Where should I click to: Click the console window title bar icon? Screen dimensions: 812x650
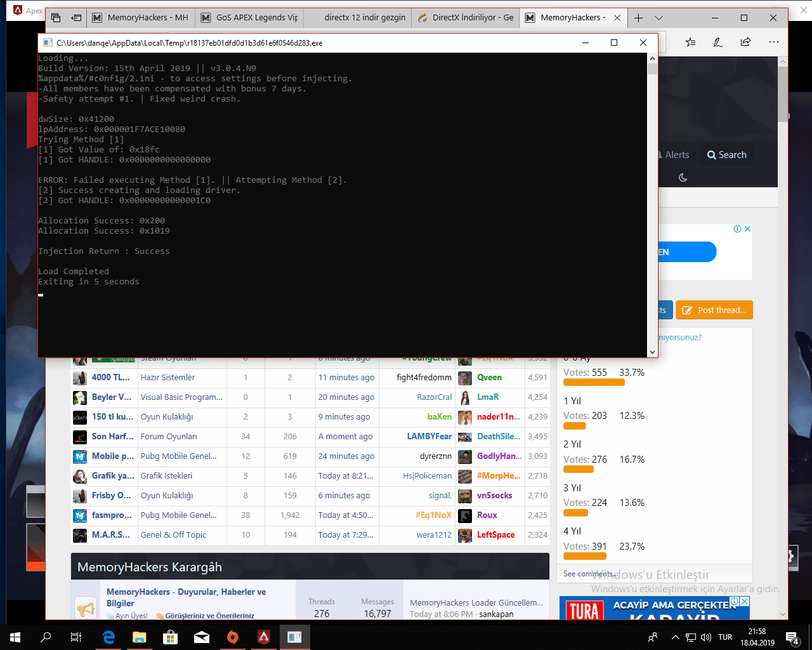click(48, 43)
